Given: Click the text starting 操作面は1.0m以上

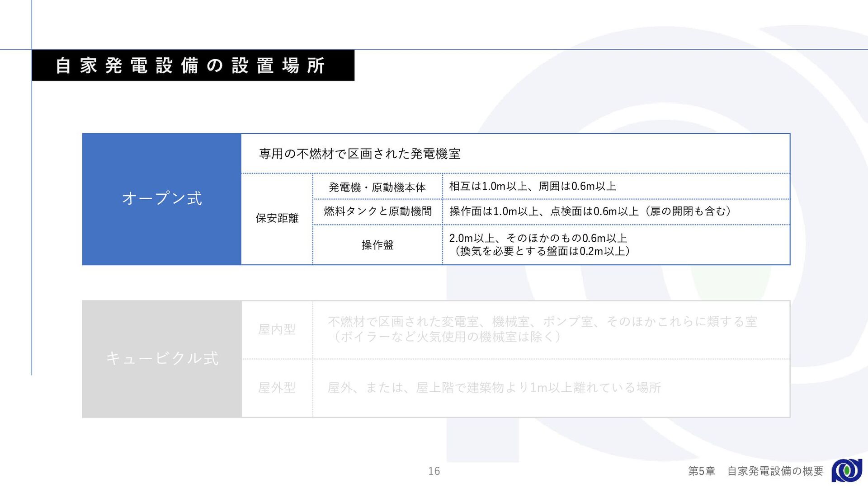Looking at the screenshot, I should coord(590,211).
